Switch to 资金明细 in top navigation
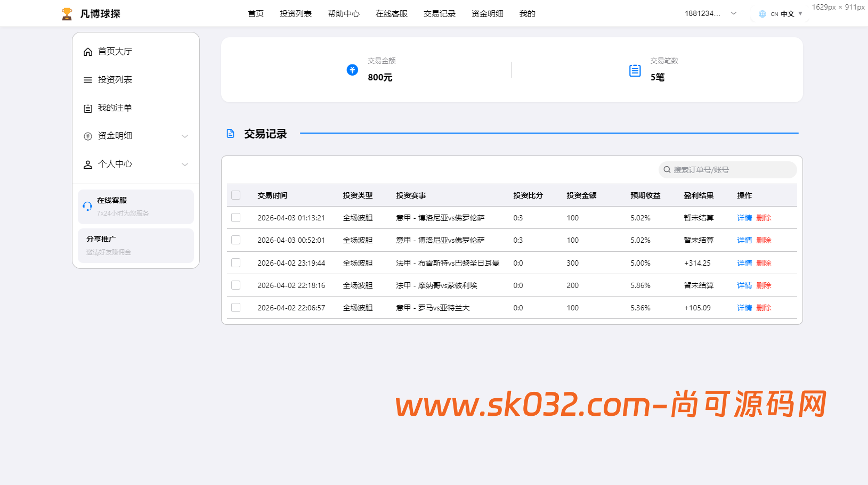This screenshot has width=868, height=485. (x=486, y=13)
